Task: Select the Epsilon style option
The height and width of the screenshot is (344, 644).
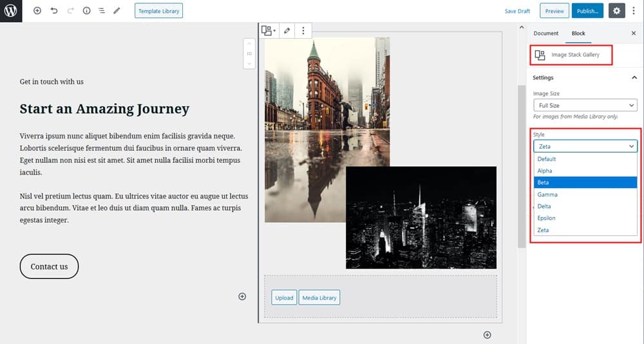Action: [x=585, y=218]
